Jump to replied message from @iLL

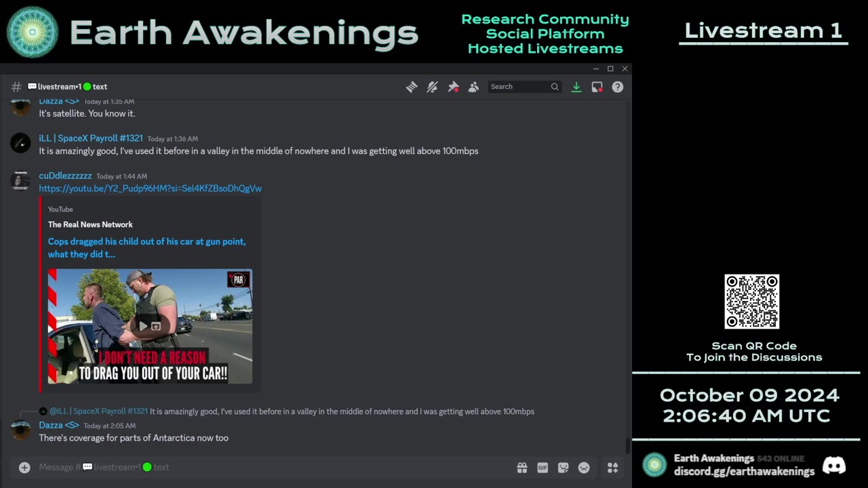tap(342, 411)
